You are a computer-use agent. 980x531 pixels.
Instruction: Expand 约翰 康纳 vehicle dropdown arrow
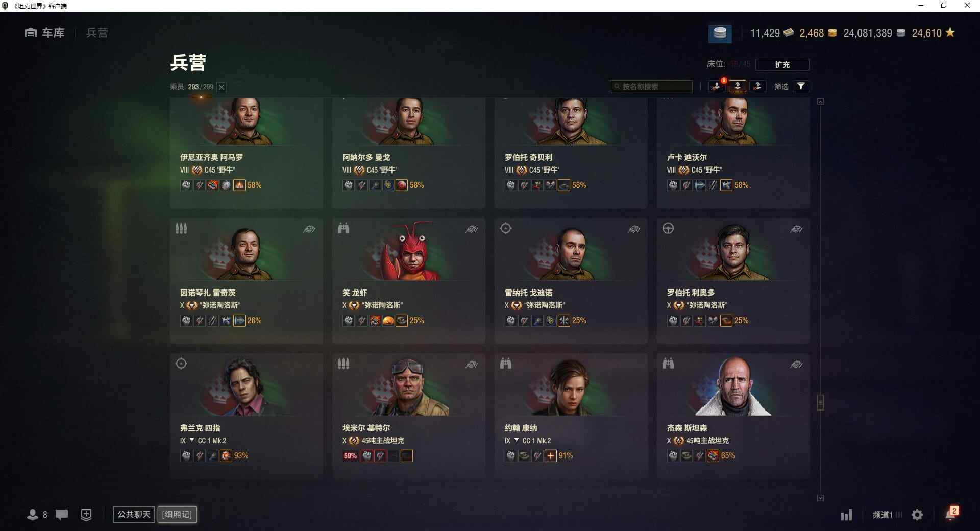tap(517, 440)
